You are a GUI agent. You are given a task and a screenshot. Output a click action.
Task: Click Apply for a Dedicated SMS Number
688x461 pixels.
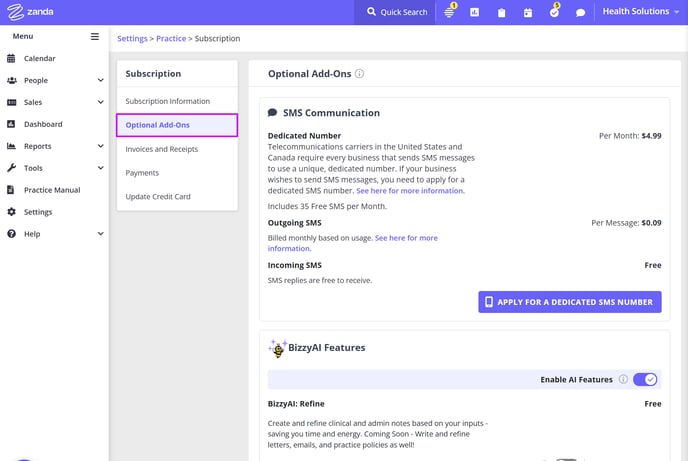(570, 302)
